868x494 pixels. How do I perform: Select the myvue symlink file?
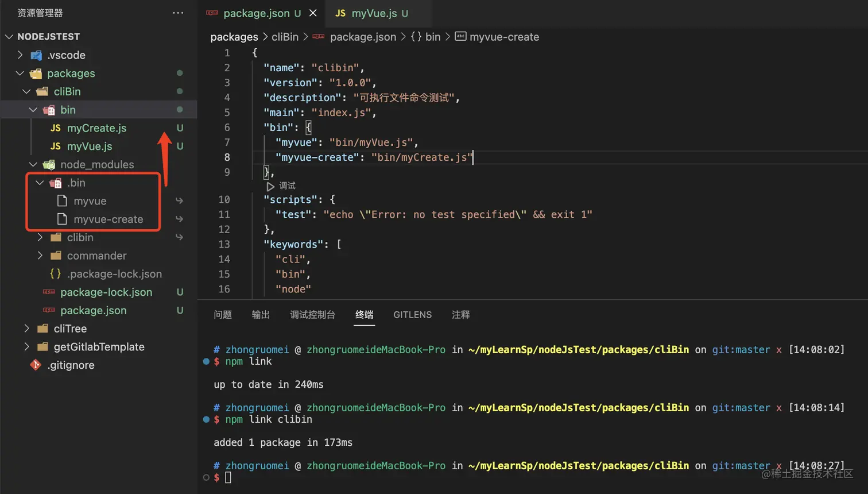pos(90,201)
